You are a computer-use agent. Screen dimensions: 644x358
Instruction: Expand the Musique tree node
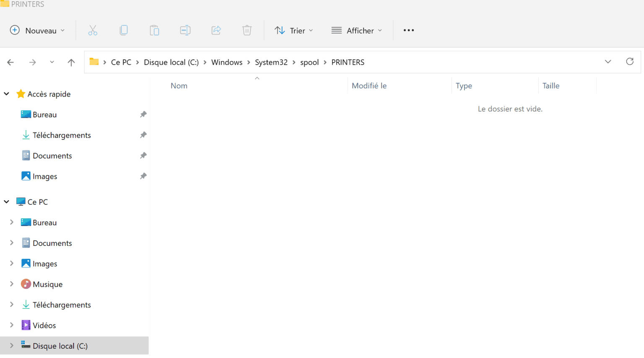tap(12, 284)
